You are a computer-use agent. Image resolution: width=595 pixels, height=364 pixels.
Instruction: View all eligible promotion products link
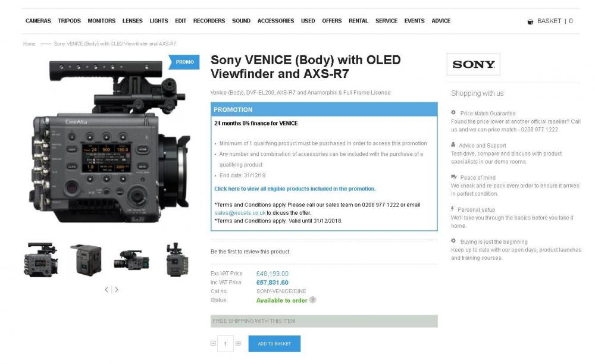(295, 189)
